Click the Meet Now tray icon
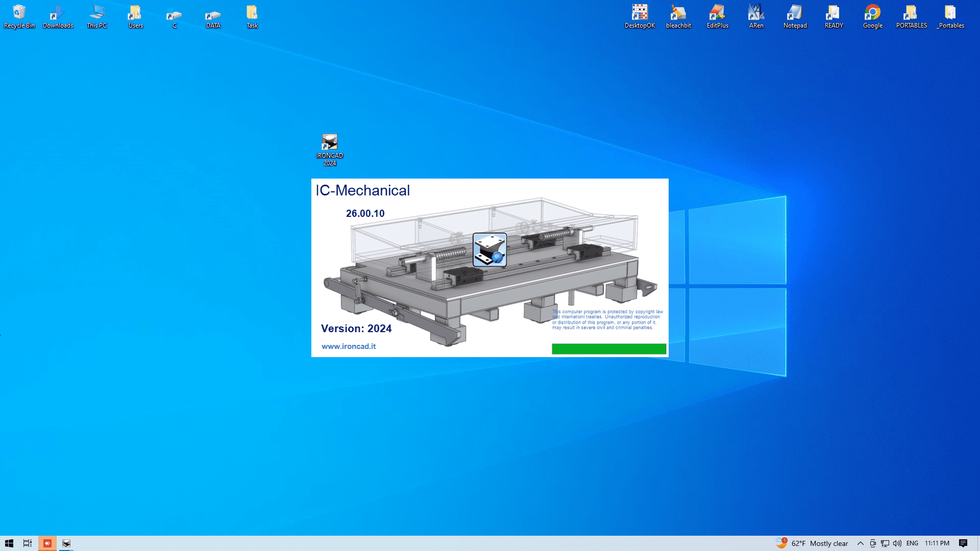The image size is (980, 551). point(873,543)
